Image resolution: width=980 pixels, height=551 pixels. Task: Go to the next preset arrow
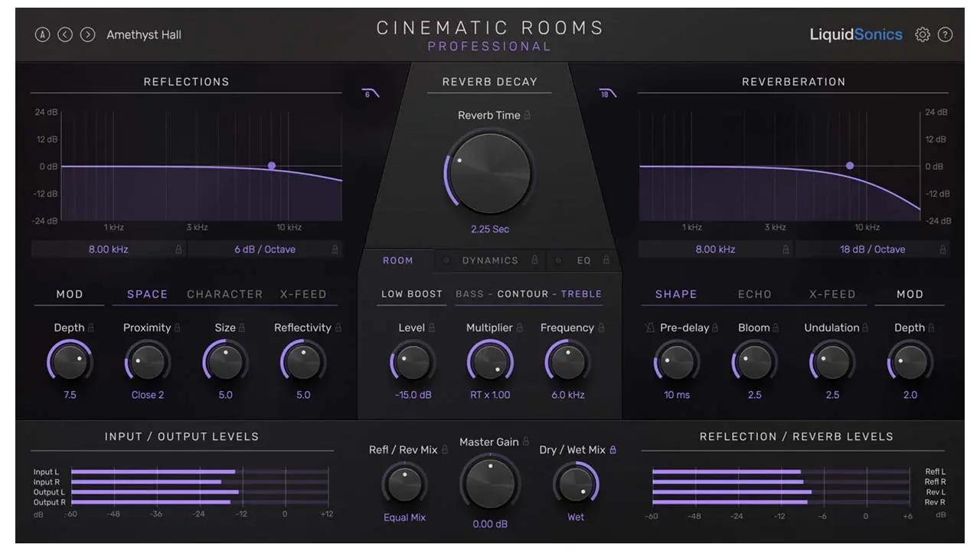click(88, 34)
